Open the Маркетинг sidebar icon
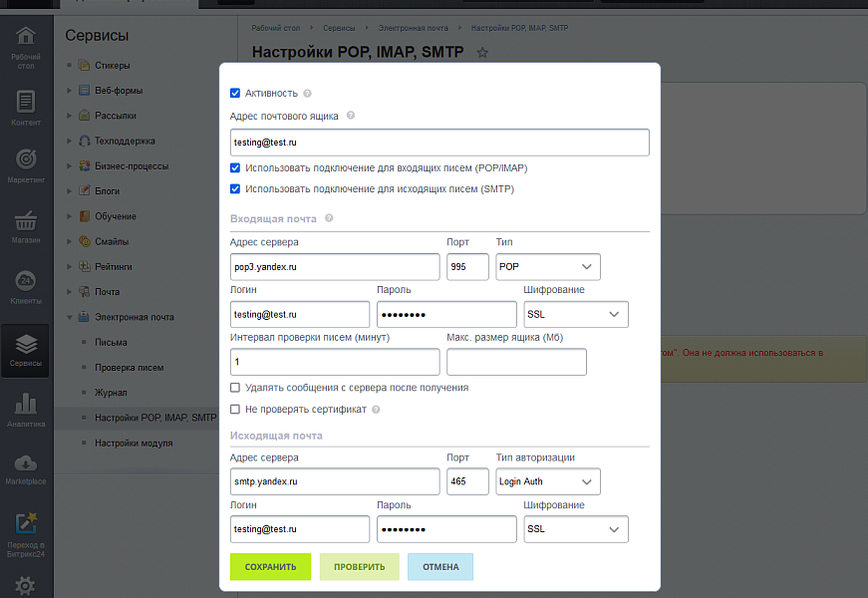Screen dimensions: 868x598 26,166
